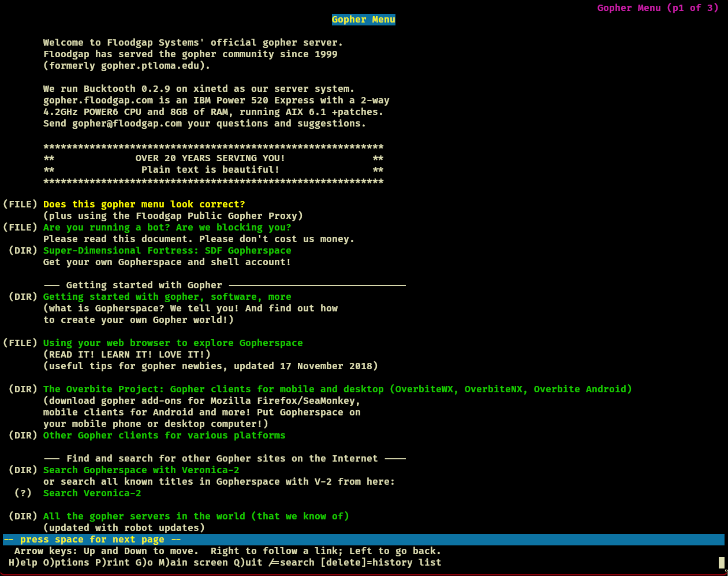Click the 'Gopher Menu (p1 of 3)' page indicator
This screenshot has height=576, width=728.
tap(658, 8)
